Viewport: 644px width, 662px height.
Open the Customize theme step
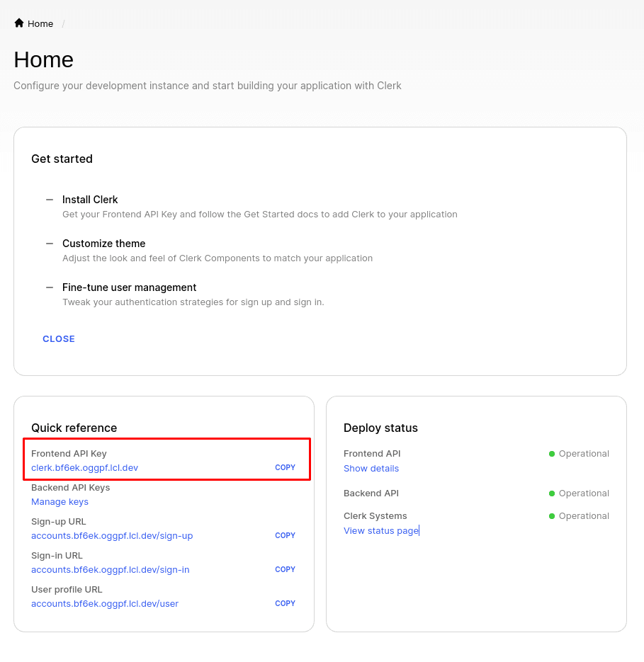[103, 243]
